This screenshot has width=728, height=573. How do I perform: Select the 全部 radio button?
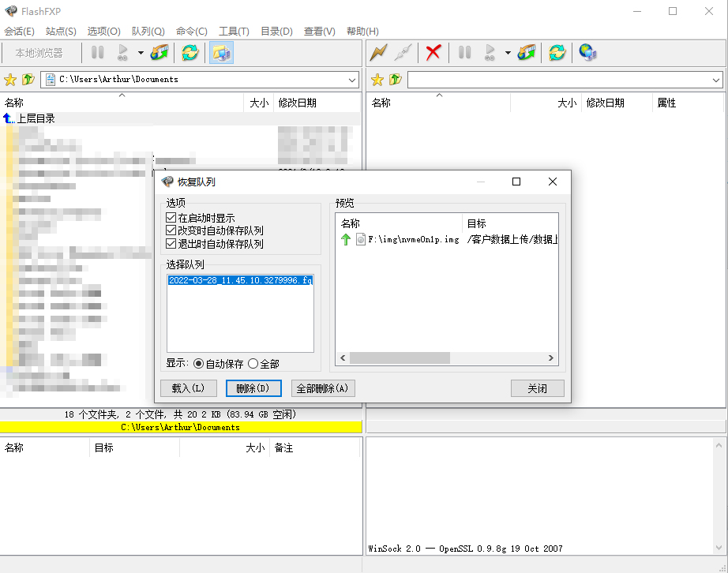pyautogui.click(x=253, y=364)
